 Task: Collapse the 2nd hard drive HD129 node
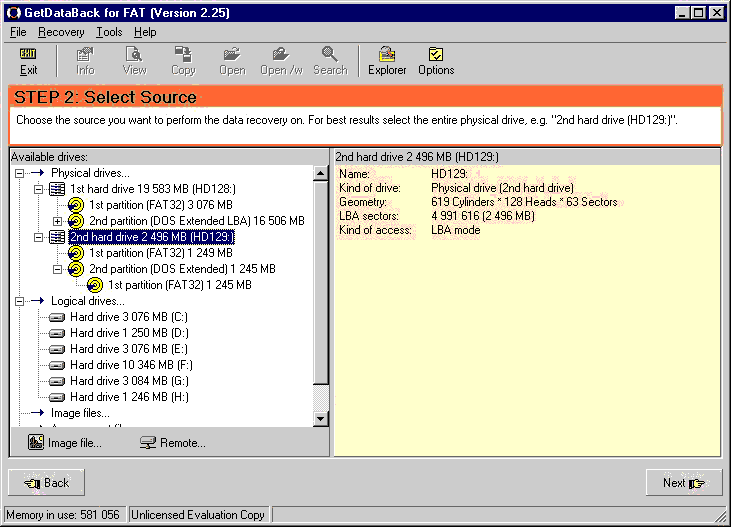38,237
